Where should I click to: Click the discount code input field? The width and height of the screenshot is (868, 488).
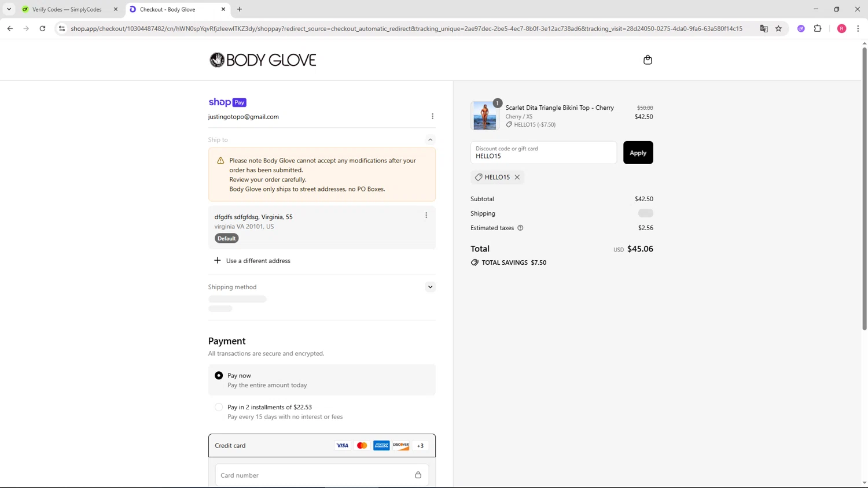coord(544,153)
